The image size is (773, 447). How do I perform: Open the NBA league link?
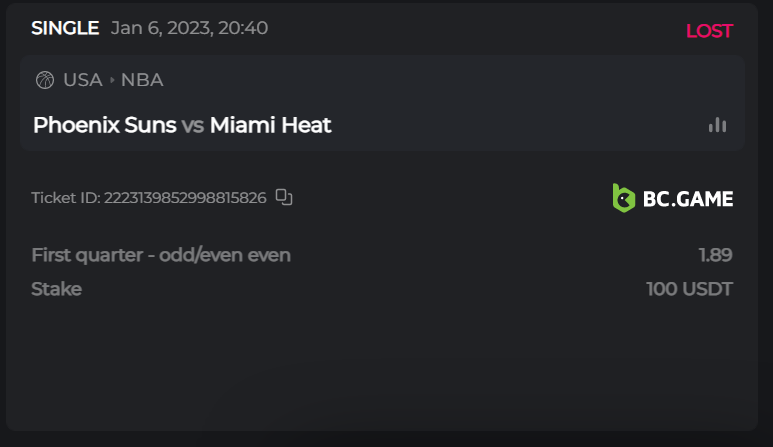(142, 80)
